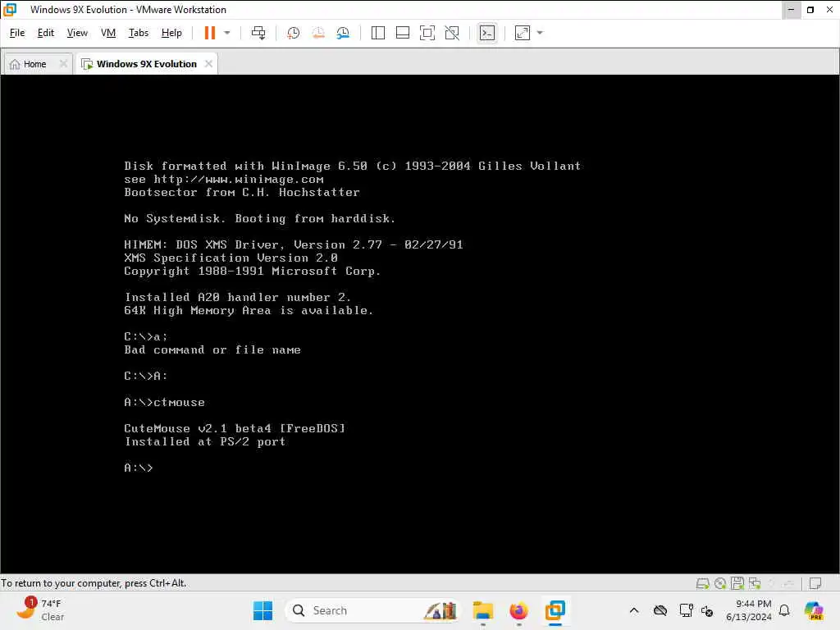Revert the VM to its last snapshot
Screen dimensions: 840x630
pyautogui.click(x=318, y=33)
